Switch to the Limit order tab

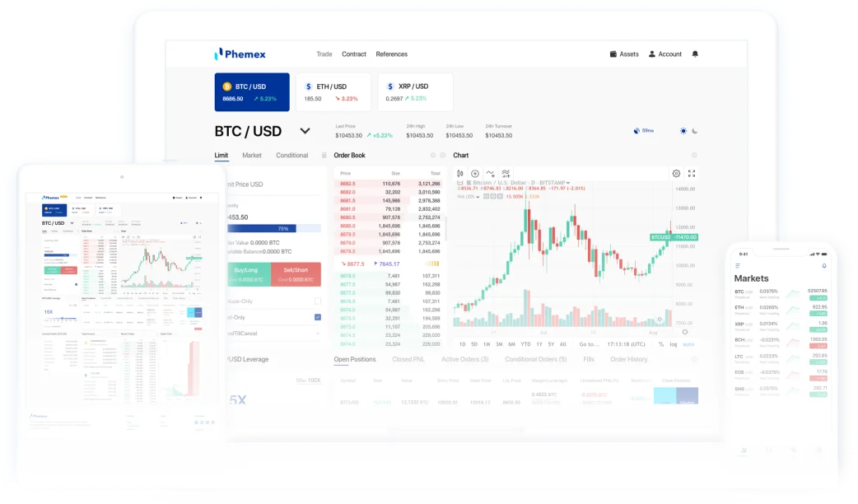pos(221,156)
